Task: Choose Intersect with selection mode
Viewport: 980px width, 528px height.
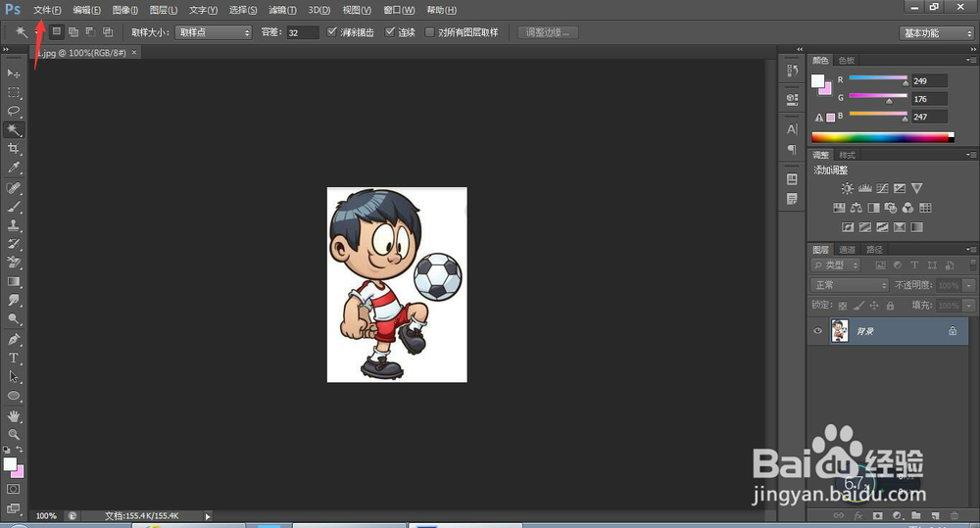Action: pos(108,31)
